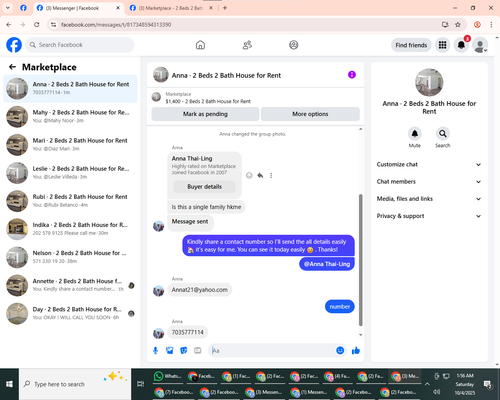
Task: Open the Facebook menu grid icon
Action: tap(442, 45)
